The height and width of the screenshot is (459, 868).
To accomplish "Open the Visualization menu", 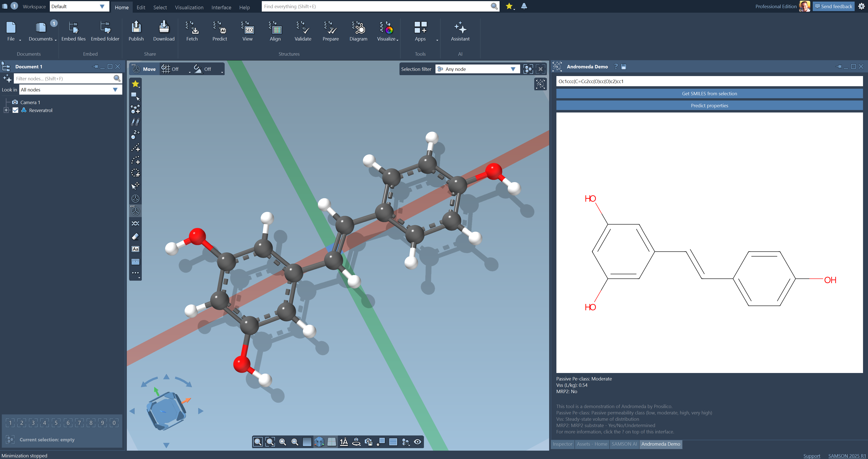I will (189, 7).
